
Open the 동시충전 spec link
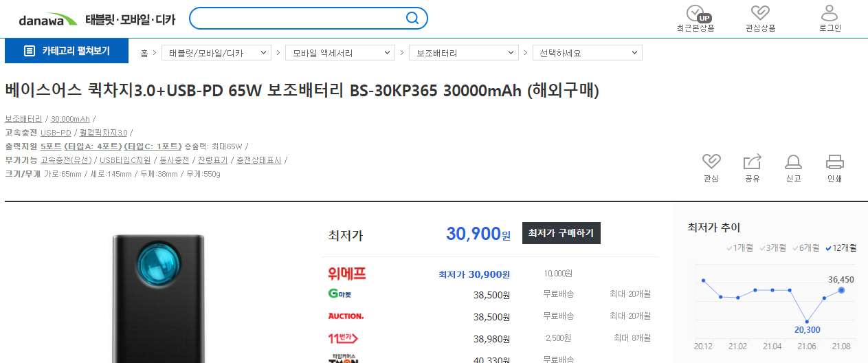[x=174, y=160]
